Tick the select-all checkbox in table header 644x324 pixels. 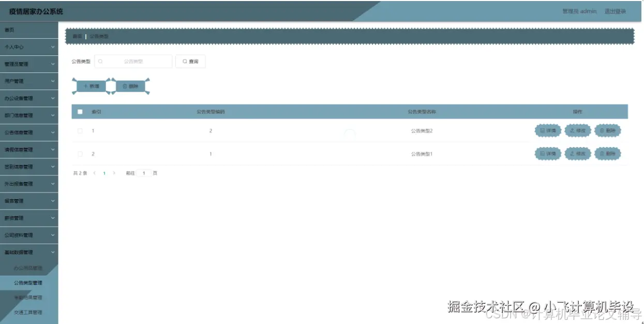coord(80,112)
